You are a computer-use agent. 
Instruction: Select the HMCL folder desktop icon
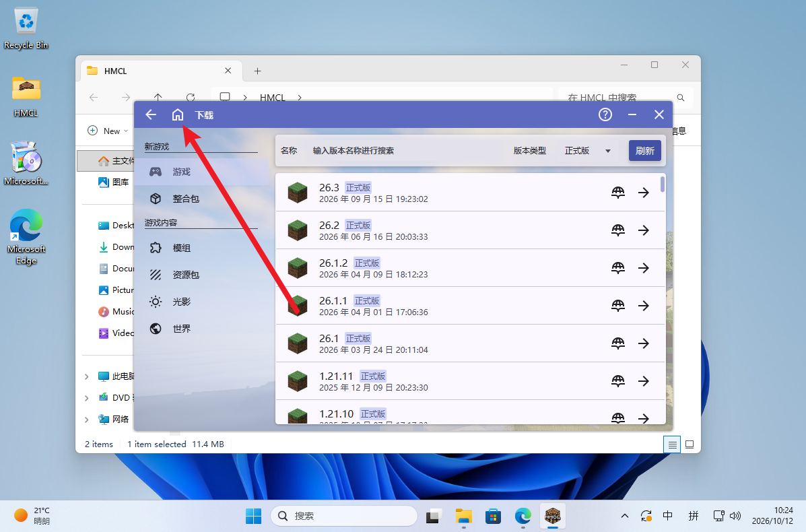click(x=26, y=96)
